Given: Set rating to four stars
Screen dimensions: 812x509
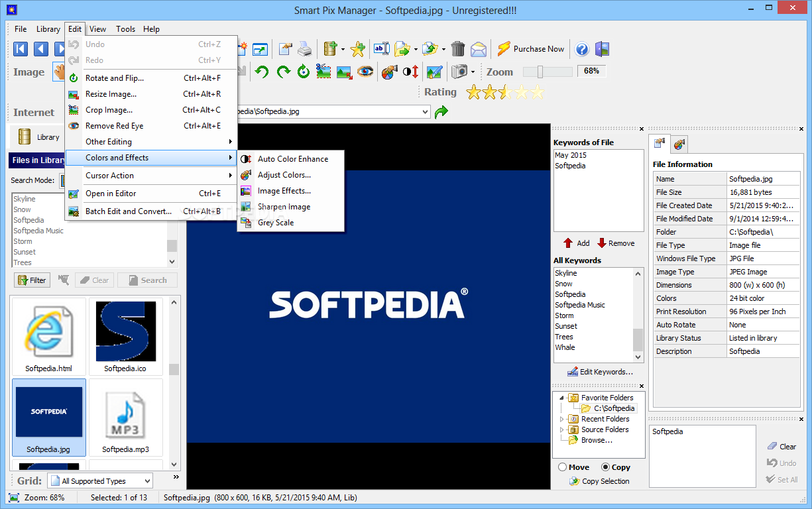Looking at the screenshot, I should [x=521, y=93].
